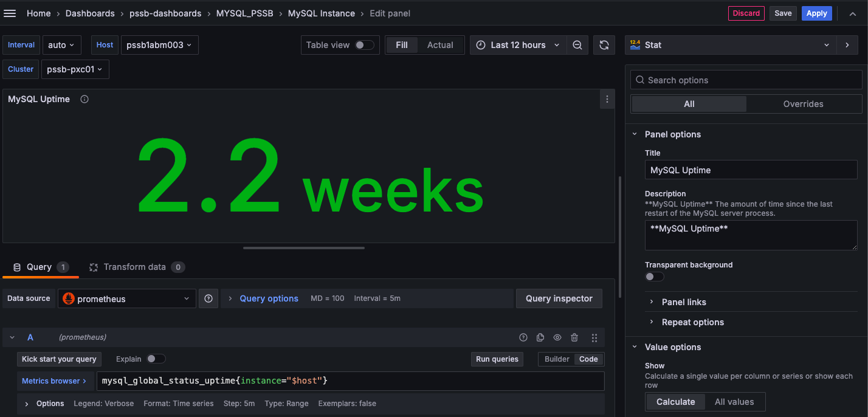Click the Prometheus data source logo
Screen dimensions: 868x417
point(69,298)
